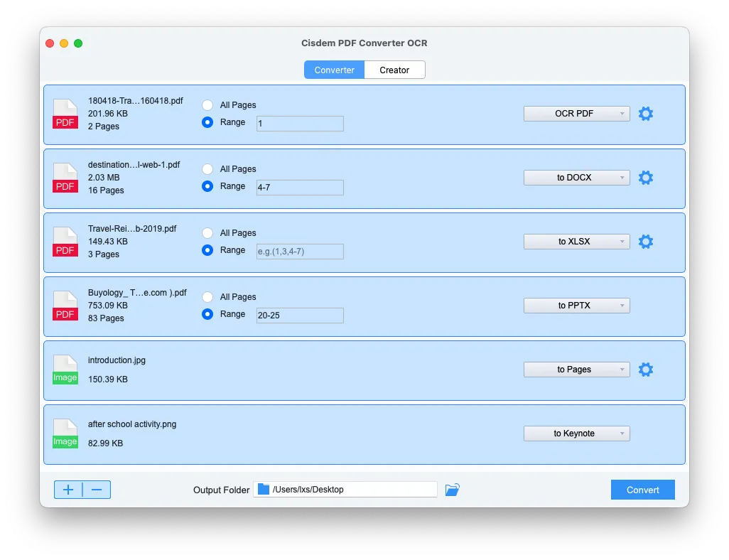
Task: Add files with the plus button
Action: [x=68, y=490]
